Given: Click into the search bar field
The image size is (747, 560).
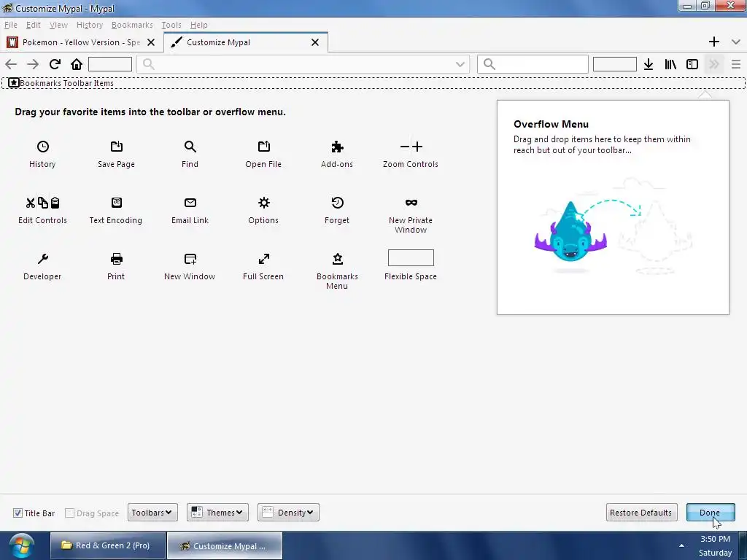Looking at the screenshot, I should click(533, 64).
